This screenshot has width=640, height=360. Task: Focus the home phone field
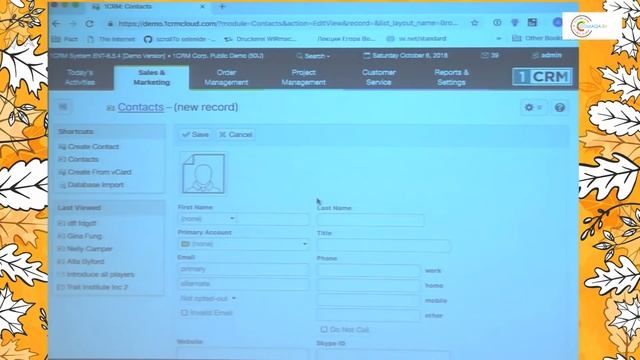point(369,285)
